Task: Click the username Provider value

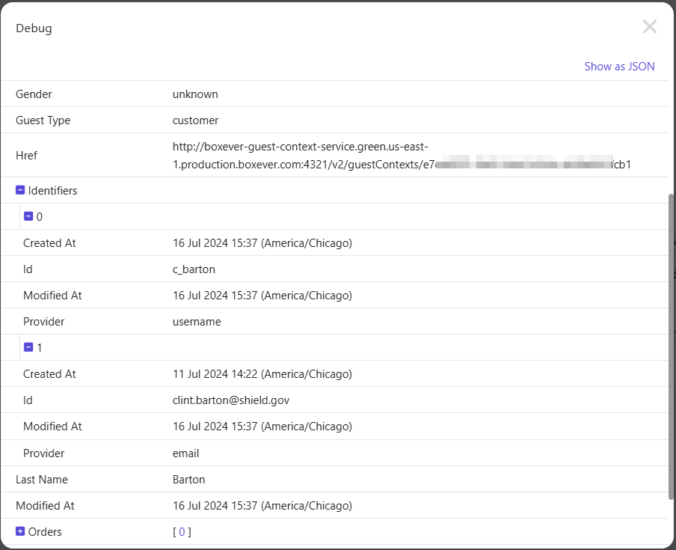Action: [196, 322]
